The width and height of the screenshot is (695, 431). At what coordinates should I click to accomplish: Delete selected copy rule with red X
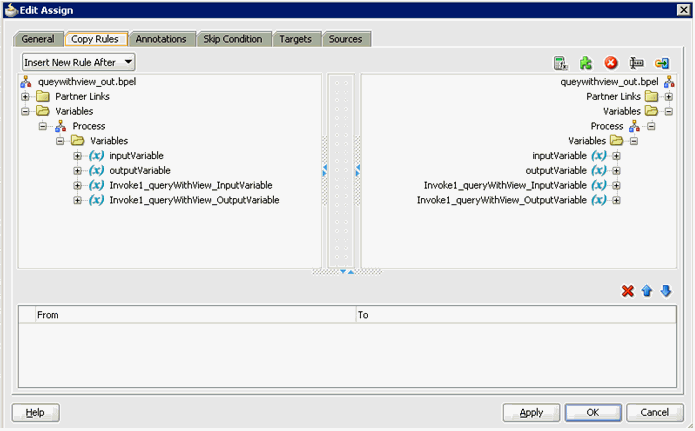pyautogui.click(x=628, y=291)
